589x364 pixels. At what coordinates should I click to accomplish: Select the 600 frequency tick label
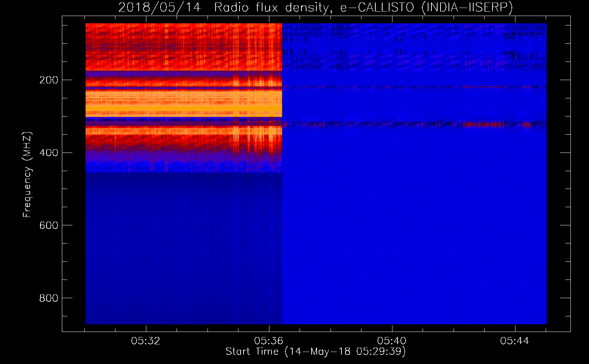[49, 225]
